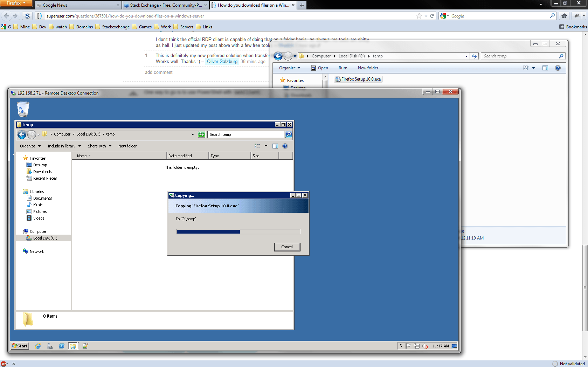Sort by Date modified column

coord(188,156)
